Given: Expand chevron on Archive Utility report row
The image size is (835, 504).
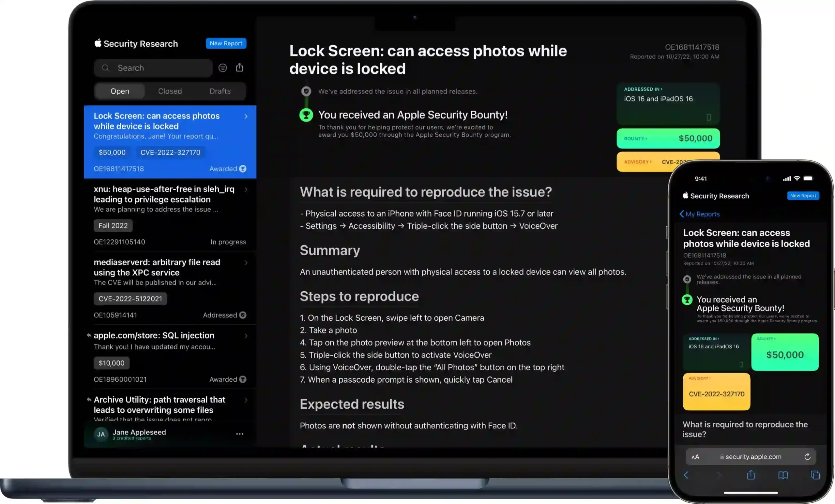Looking at the screenshot, I should pyautogui.click(x=246, y=400).
